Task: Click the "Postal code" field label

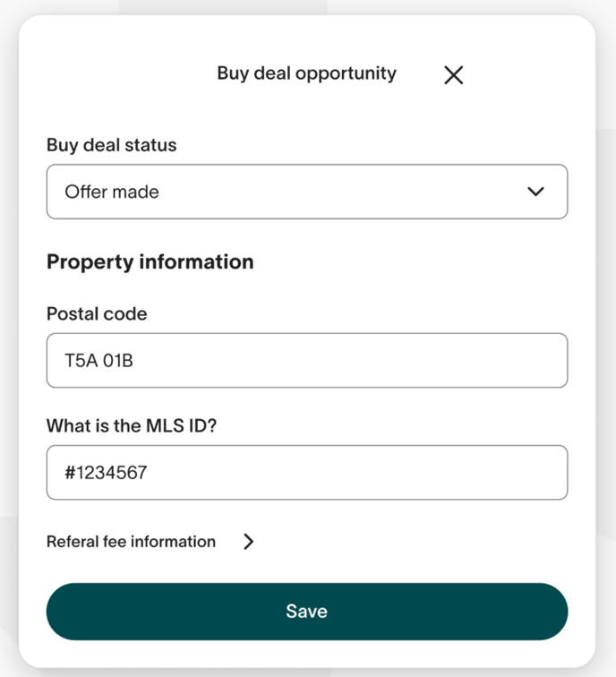Action: coord(97,314)
